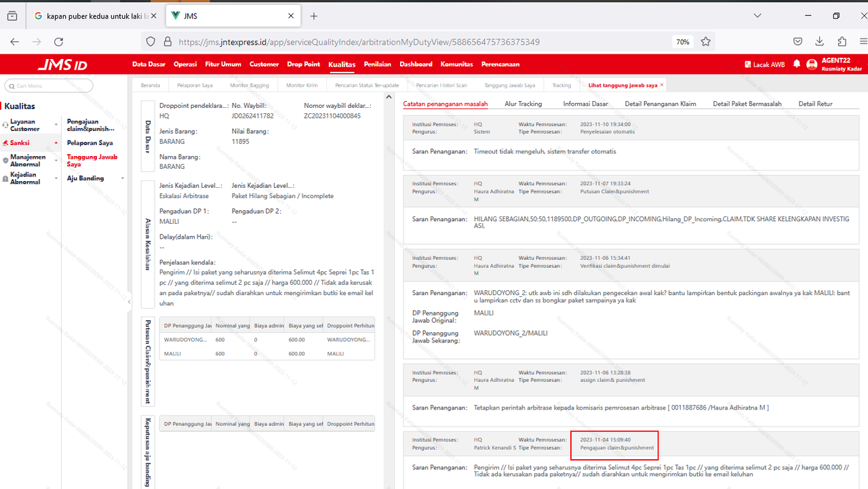
Task: Bookmark this page with star icon
Action: (x=706, y=41)
